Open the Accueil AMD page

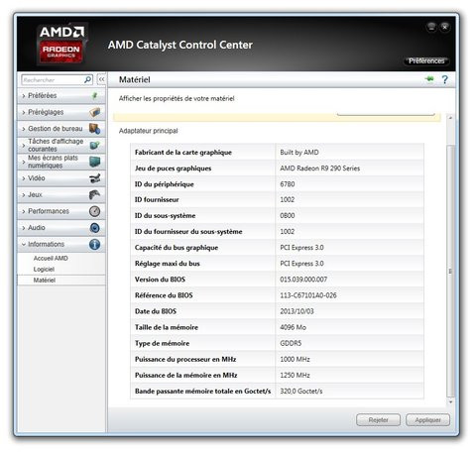tap(51, 258)
